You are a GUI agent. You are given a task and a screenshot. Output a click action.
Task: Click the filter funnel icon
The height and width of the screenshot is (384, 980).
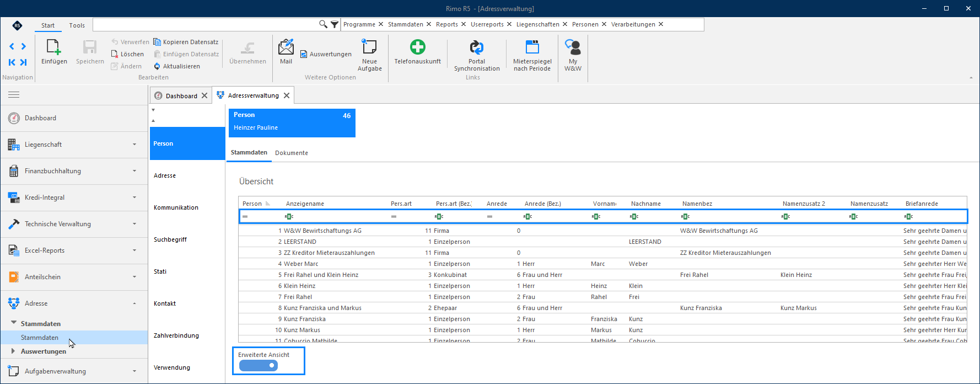pos(335,24)
